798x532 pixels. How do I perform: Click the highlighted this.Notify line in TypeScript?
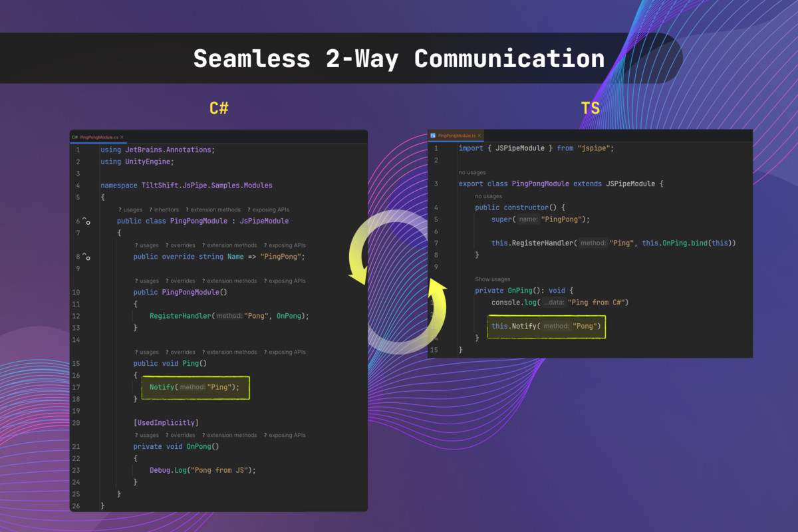545,327
